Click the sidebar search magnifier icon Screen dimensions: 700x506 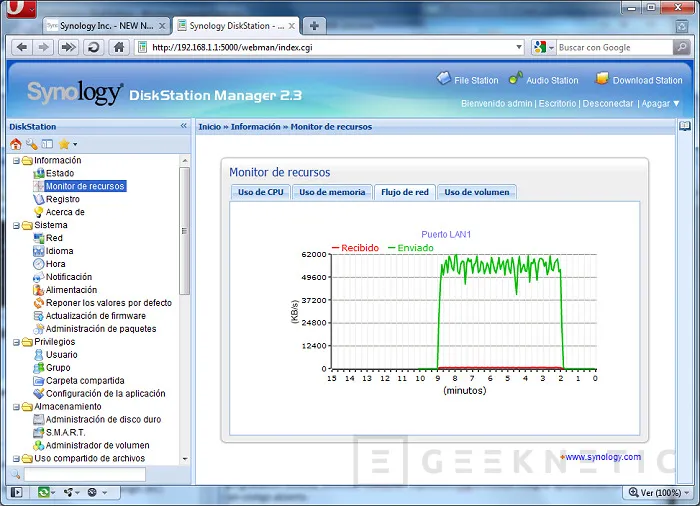15,474
